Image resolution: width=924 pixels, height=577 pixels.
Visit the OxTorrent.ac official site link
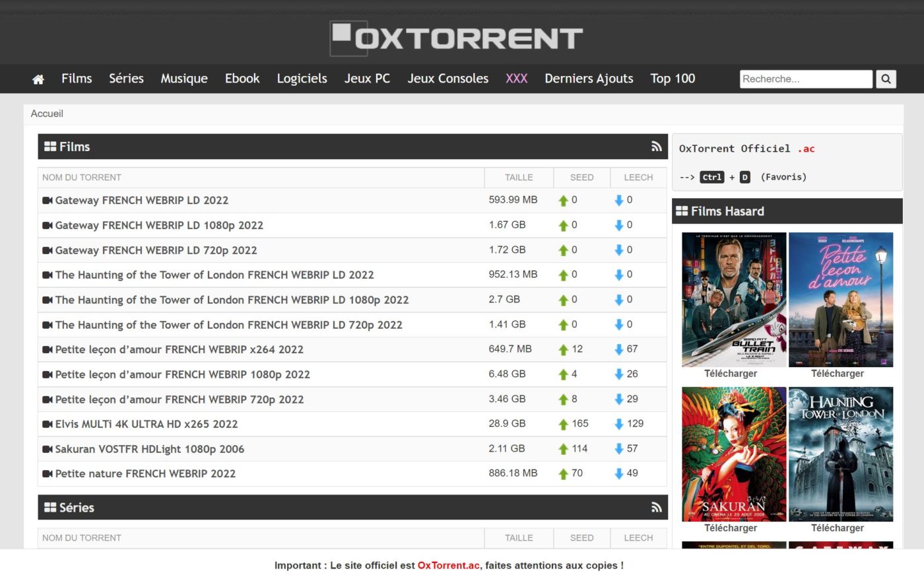click(448, 565)
